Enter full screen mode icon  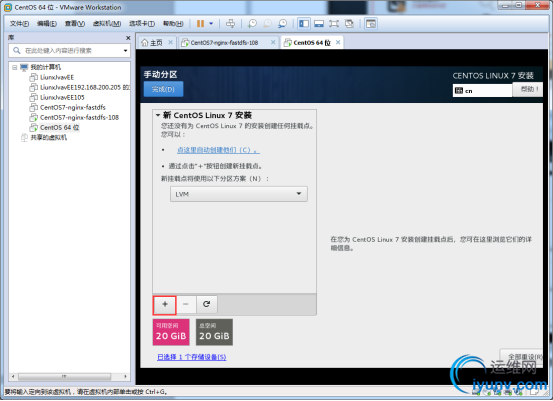tap(334, 24)
